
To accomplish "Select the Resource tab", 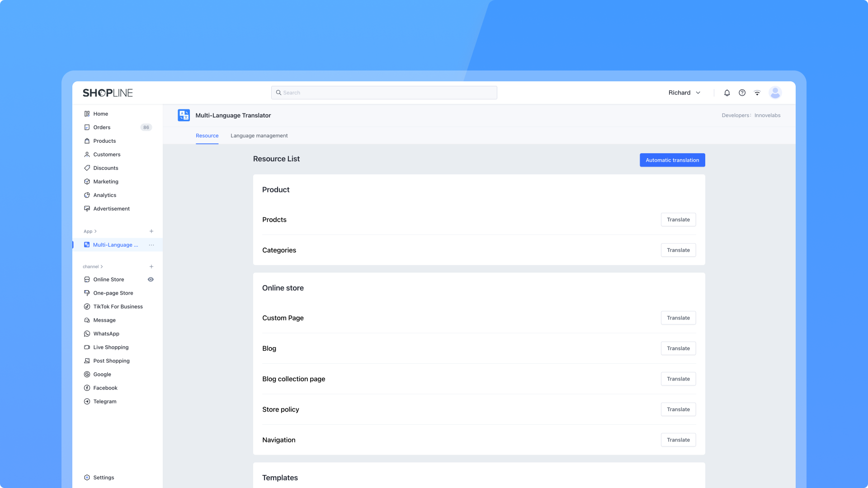I will pos(207,136).
